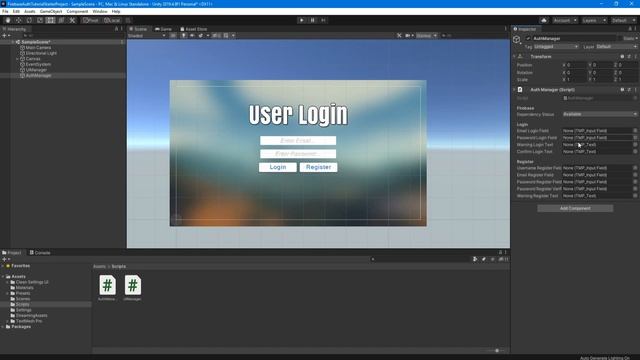Open the Transform component help icon

pos(622,57)
